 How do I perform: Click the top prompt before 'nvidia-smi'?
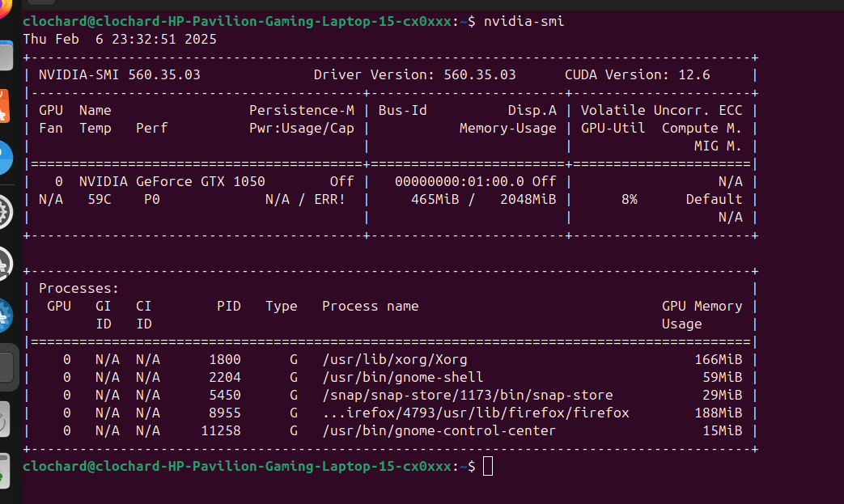click(249, 22)
